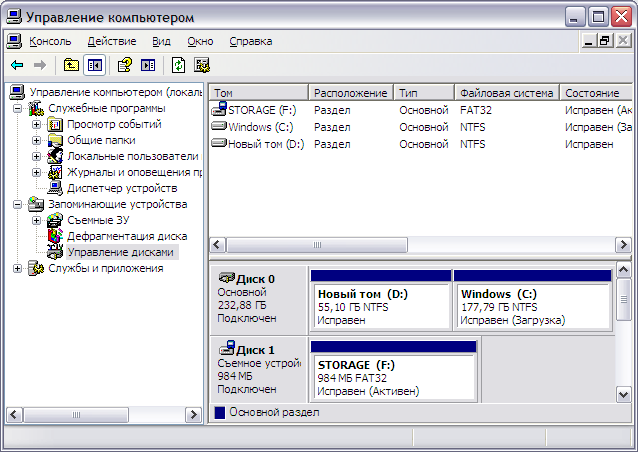This screenshot has height=452, width=638.
Task: Select the root Управление компьютером tree item
Action: (116, 92)
